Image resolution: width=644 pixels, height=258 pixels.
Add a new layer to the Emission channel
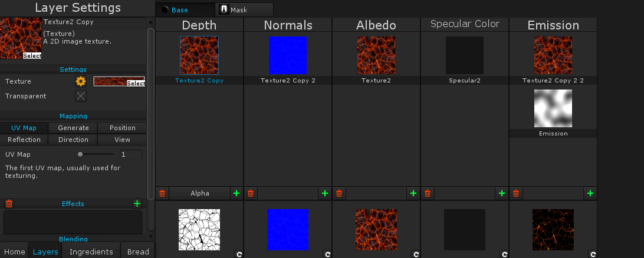(x=590, y=193)
